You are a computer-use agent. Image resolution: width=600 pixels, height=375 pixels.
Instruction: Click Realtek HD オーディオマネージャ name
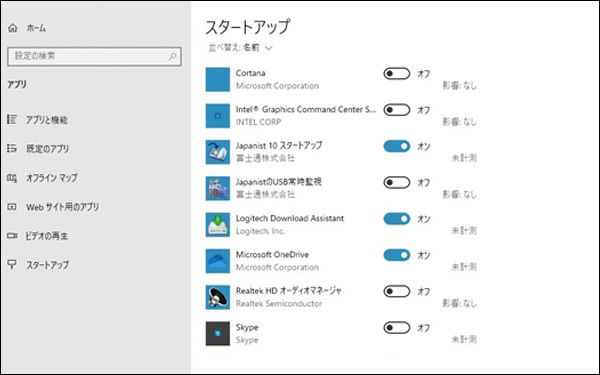coord(289,291)
